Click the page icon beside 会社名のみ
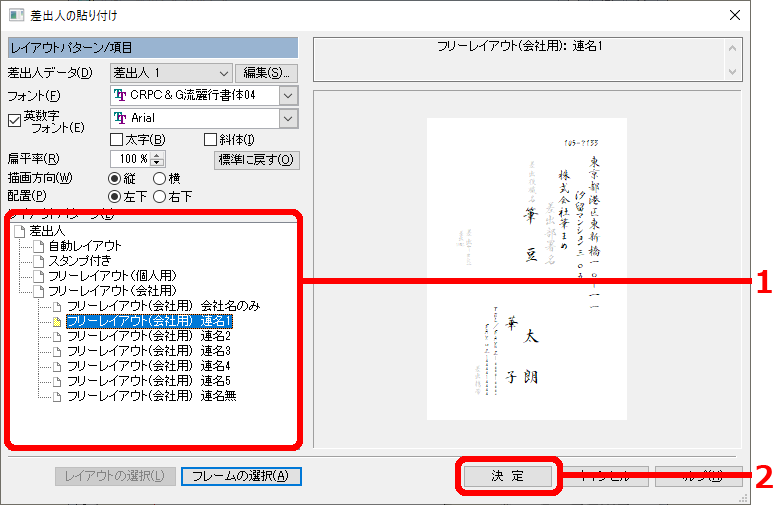This screenshot has height=505, width=780. (x=57, y=307)
